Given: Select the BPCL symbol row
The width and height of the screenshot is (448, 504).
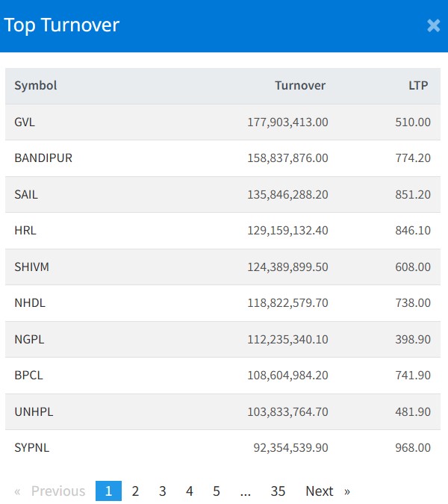Looking at the screenshot, I should (x=28, y=376).
